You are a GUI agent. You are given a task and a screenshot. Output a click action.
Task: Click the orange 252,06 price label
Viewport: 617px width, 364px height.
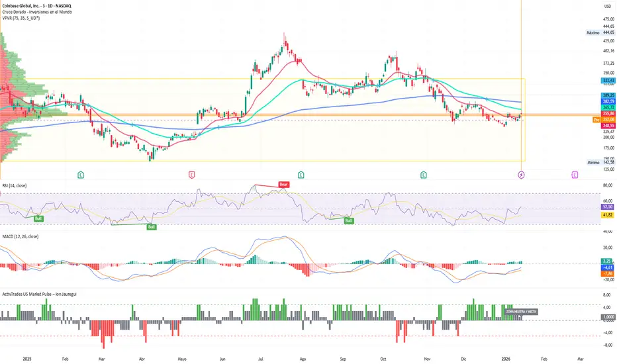click(x=608, y=120)
